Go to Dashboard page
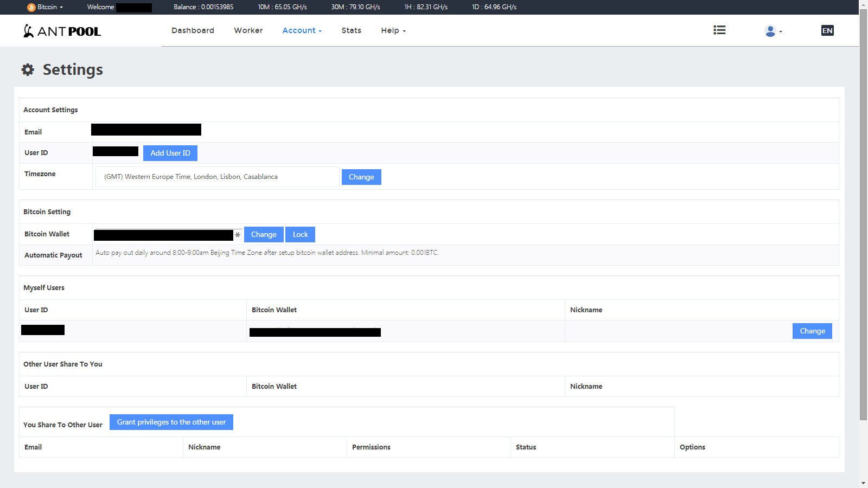868x488 pixels. coord(193,30)
